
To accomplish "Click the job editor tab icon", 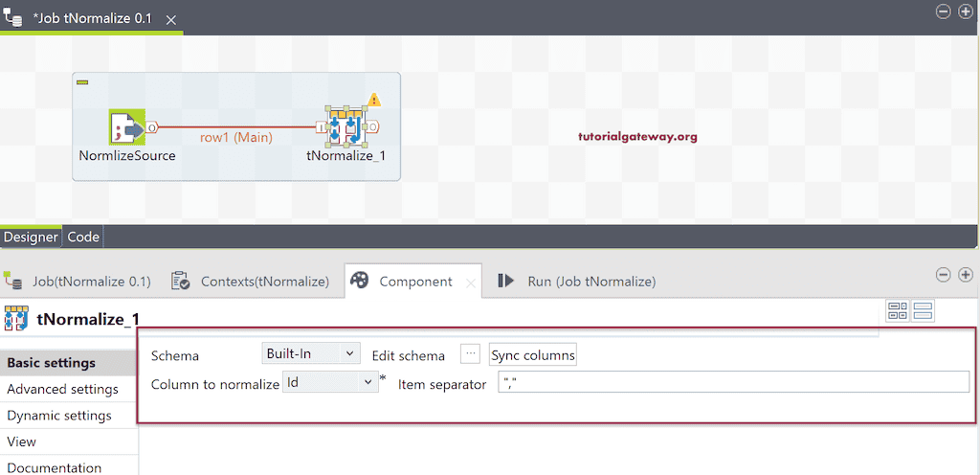I will (x=13, y=17).
